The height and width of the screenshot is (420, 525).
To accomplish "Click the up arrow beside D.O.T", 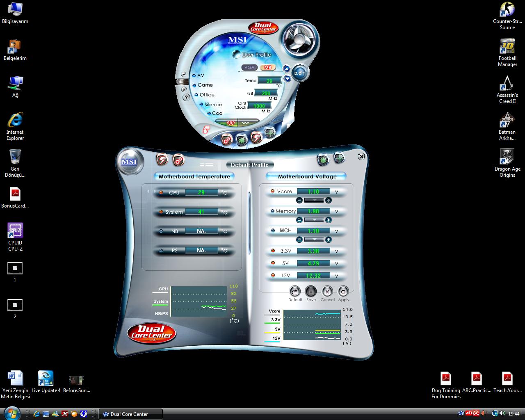I will 287,69.
